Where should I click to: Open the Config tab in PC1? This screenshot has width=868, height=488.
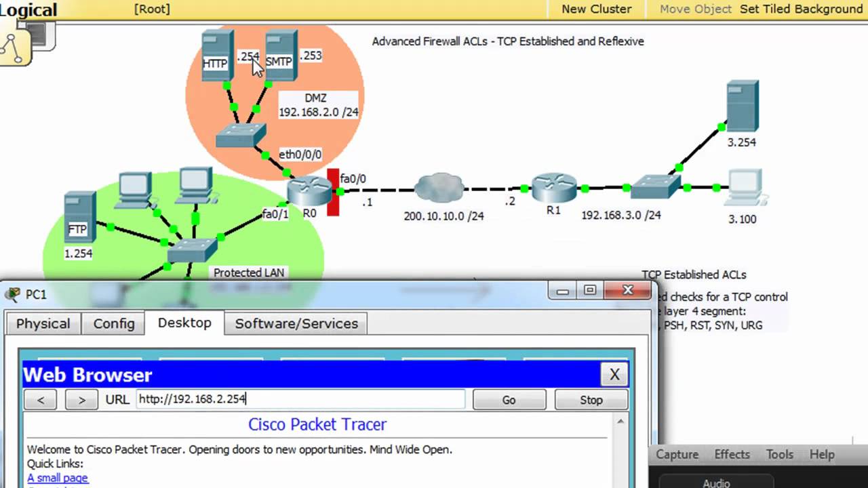[x=114, y=323]
